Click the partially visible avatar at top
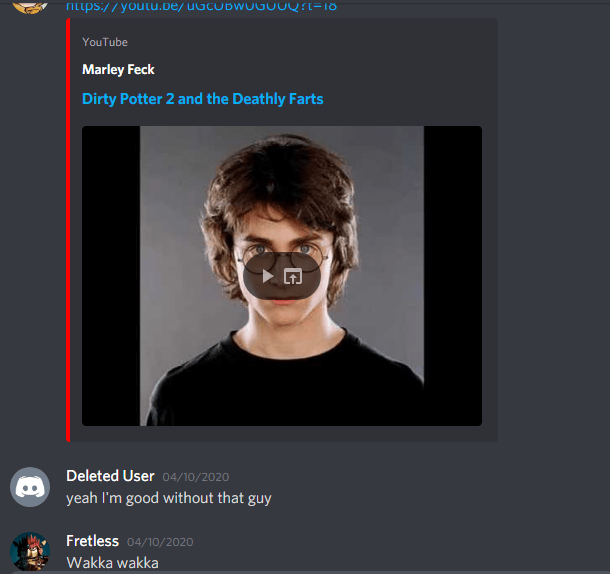Image resolution: width=610 pixels, height=574 pixels. click(x=30, y=7)
